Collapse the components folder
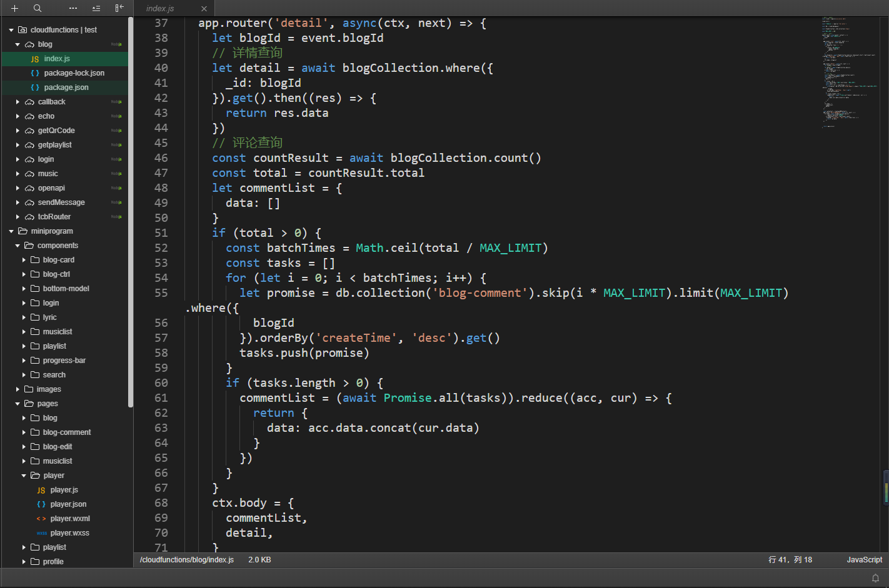 [x=18, y=246]
